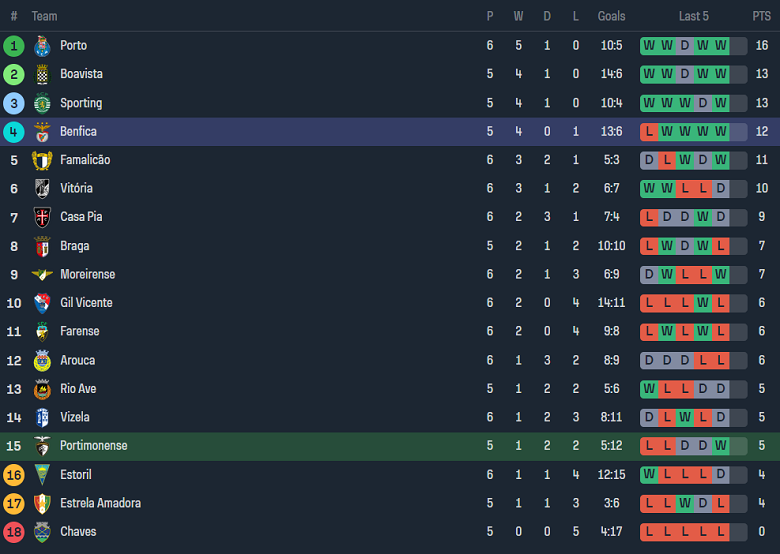Select the Portimonense table row
This screenshot has width=780, height=554.
(x=390, y=446)
